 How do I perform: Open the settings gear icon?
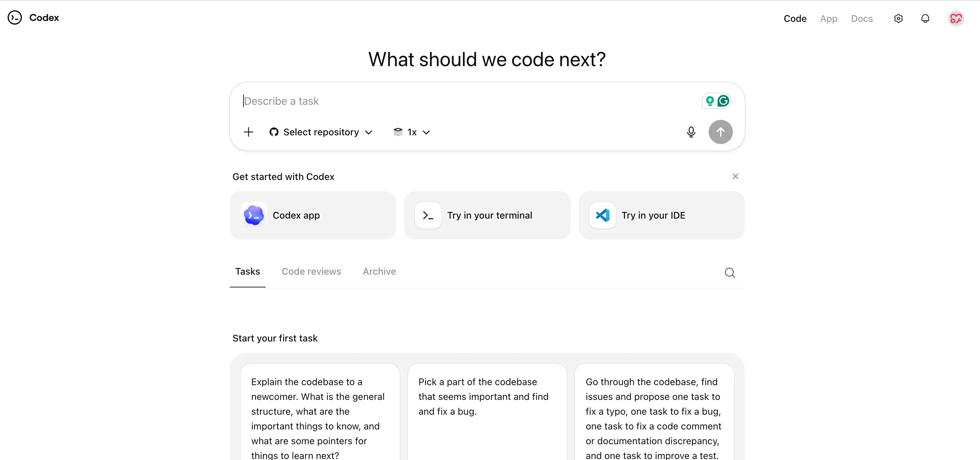click(898, 18)
